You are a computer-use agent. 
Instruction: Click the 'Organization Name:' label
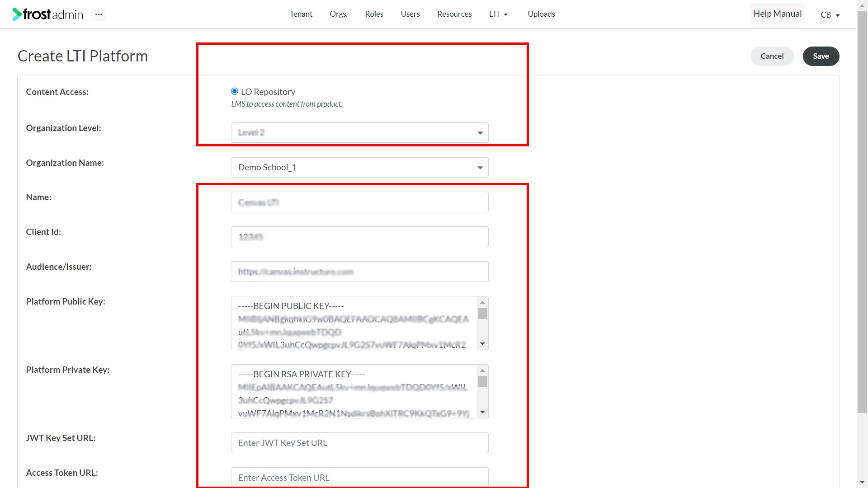tap(65, 163)
